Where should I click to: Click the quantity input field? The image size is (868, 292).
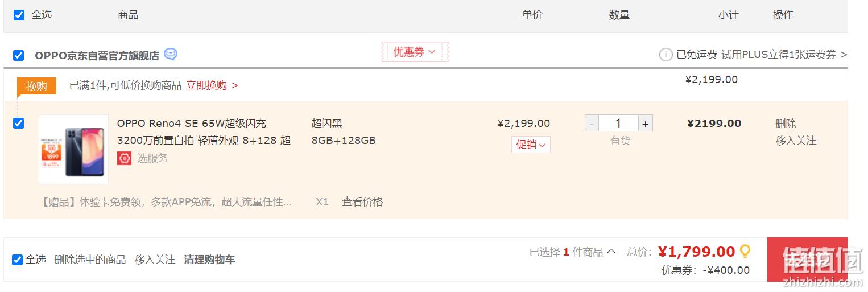coord(618,124)
